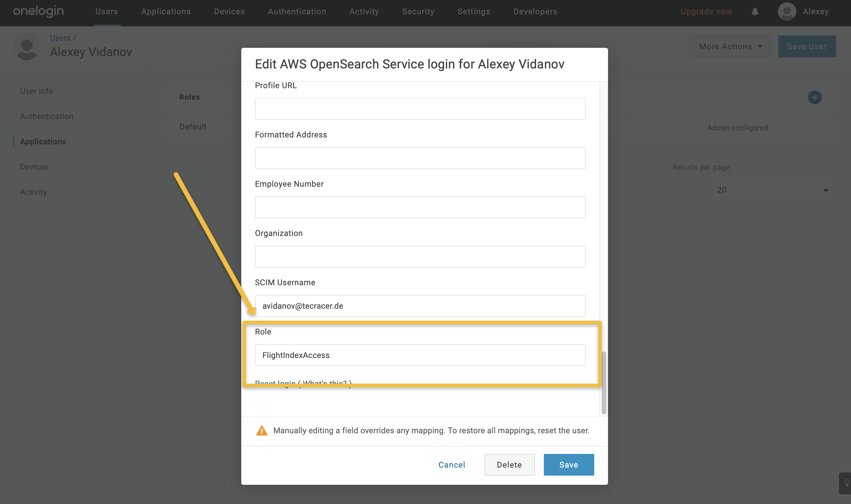
Task: Click the Admin-configured cell
Action: (738, 128)
